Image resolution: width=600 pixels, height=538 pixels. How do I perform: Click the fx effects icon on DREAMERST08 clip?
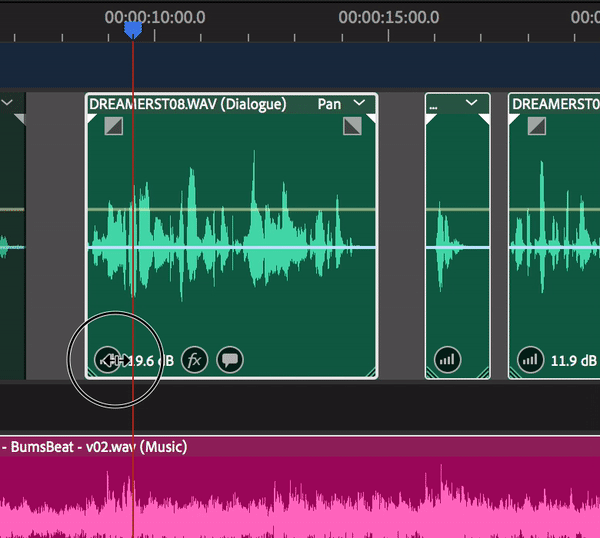(194, 360)
